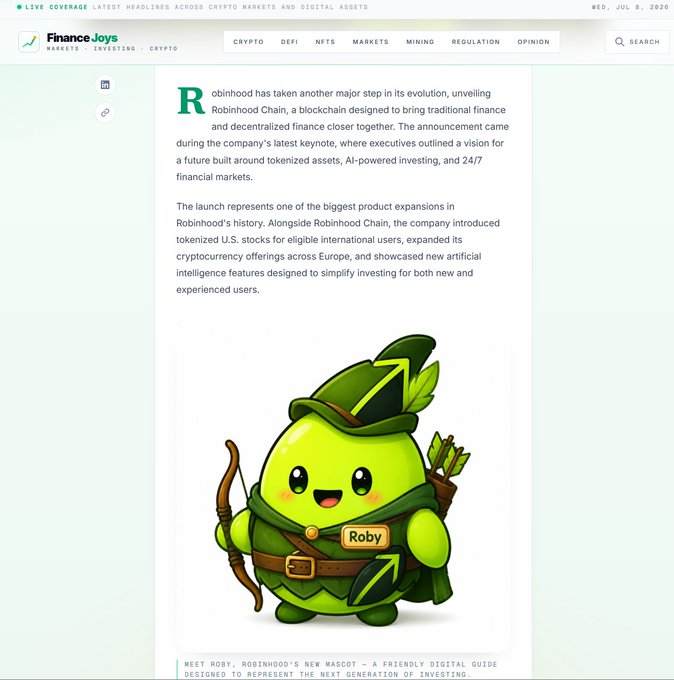The height and width of the screenshot is (680, 674).
Task: Click the date Wed, Jul 8, 2026
Action: point(630,7)
